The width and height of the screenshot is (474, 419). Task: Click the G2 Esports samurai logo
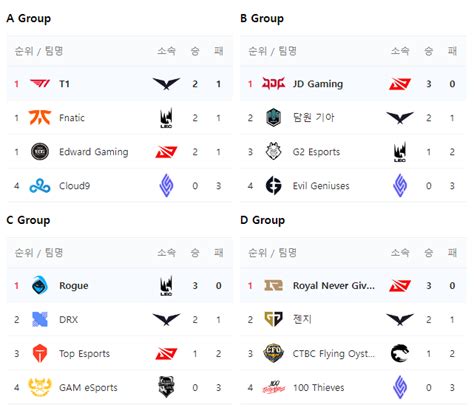click(x=273, y=151)
